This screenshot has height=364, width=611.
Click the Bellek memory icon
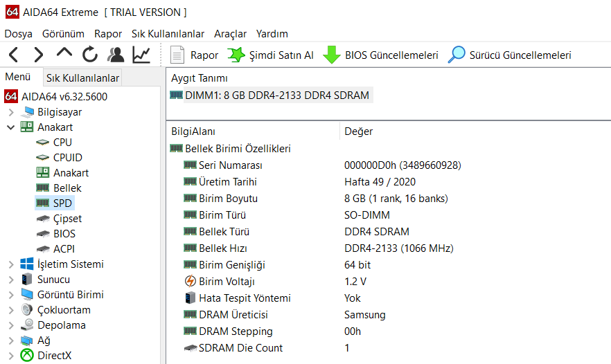click(x=42, y=188)
